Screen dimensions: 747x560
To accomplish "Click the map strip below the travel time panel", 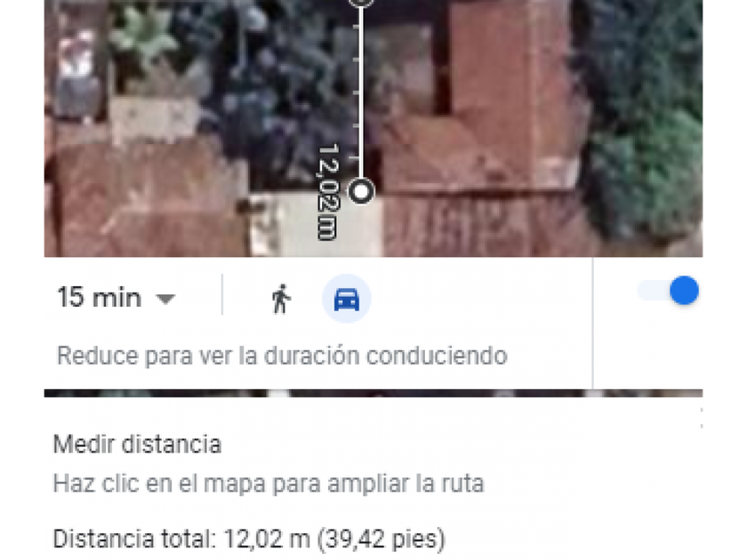I will tap(373, 393).
